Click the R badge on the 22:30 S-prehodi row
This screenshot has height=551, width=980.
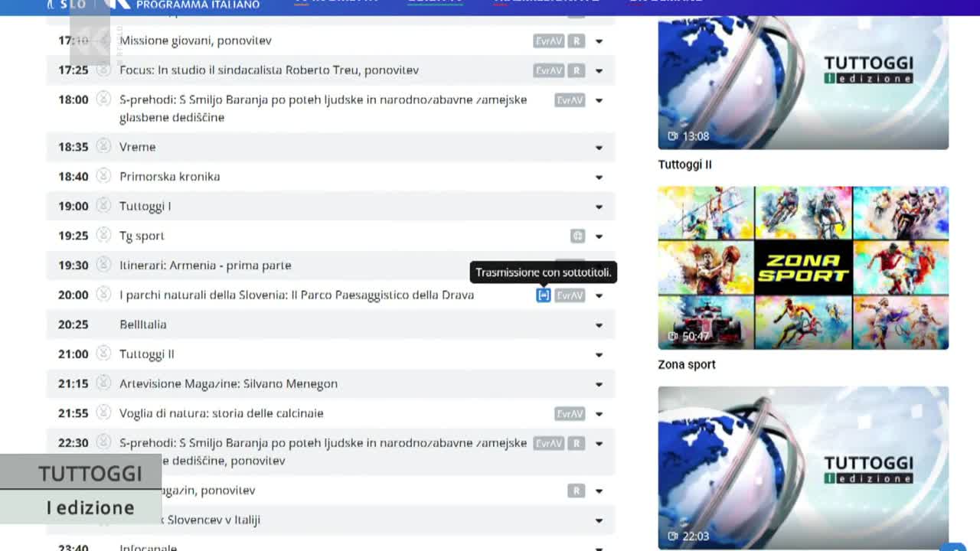click(577, 443)
